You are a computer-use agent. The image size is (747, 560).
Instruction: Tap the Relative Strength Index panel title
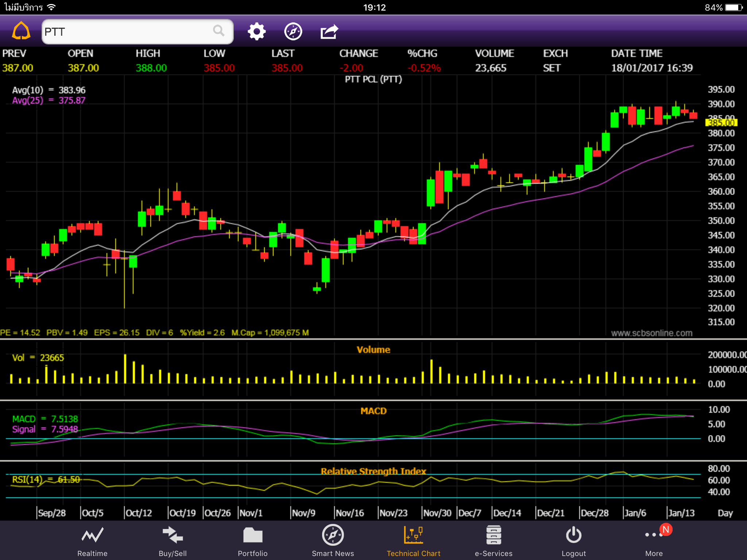(x=373, y=471)
